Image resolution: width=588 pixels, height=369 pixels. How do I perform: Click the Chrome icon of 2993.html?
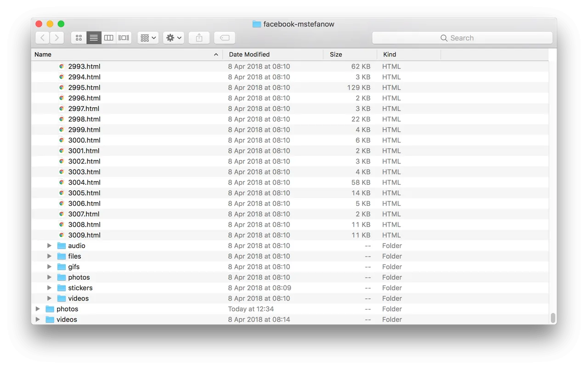point(62,66)
